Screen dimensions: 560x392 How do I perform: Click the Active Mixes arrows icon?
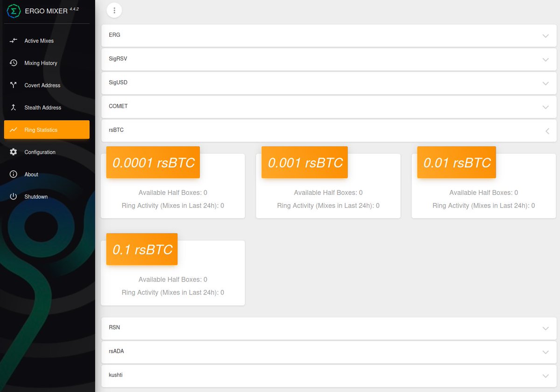click(x=14, y=41)
